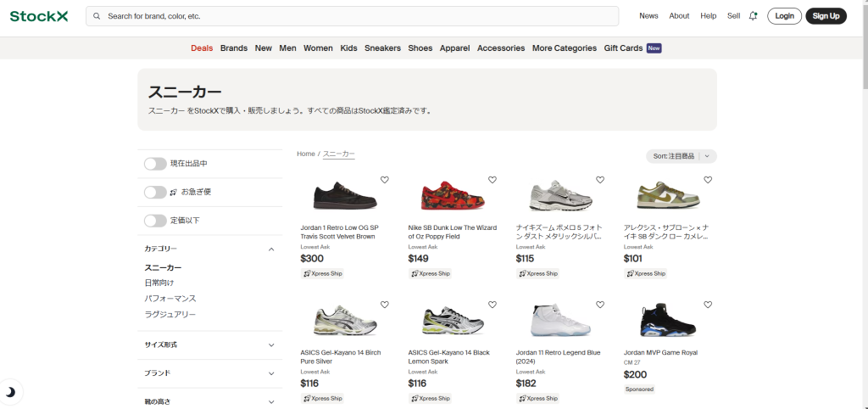This screenshot has height=409, width=868.
Task: Expand the サイズ形式 filter section
Action: pyautogui.click(x=210, y=345)
